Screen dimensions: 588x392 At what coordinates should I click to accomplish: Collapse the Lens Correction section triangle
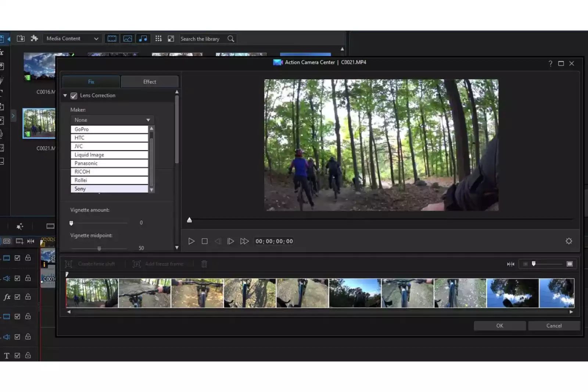(x=65, y=95)
